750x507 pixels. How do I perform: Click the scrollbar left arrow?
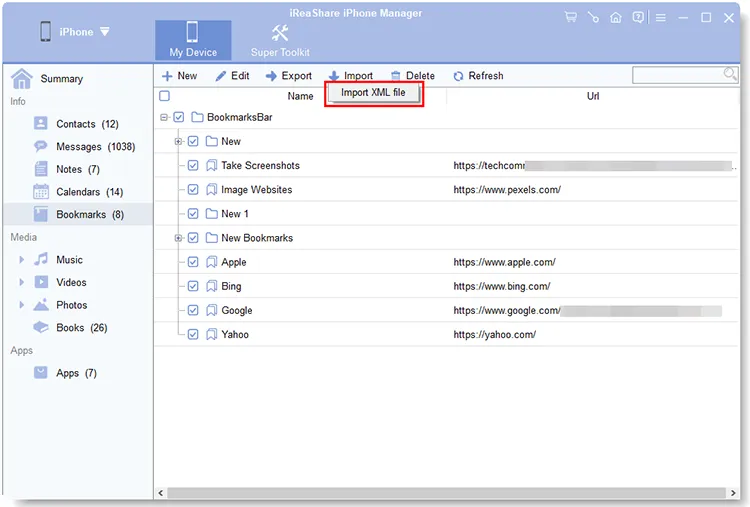[161, 492]
